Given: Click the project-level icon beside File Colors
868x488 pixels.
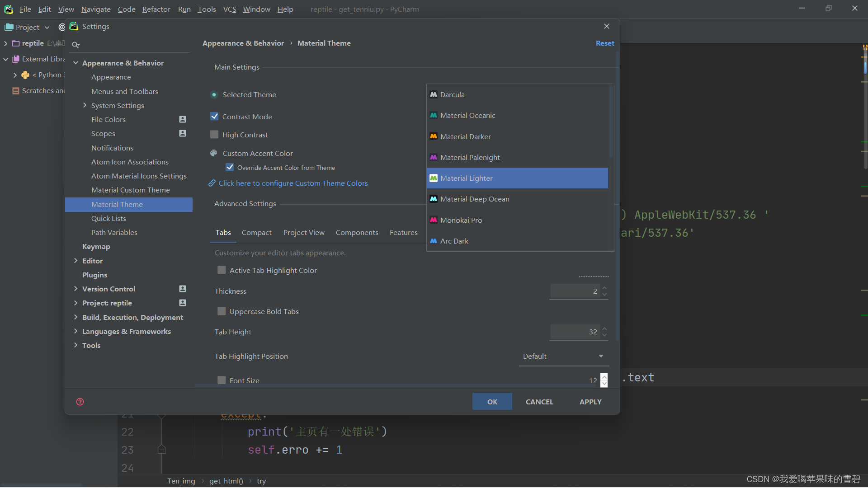Looking at the screenshot, I should click(183, 120).
